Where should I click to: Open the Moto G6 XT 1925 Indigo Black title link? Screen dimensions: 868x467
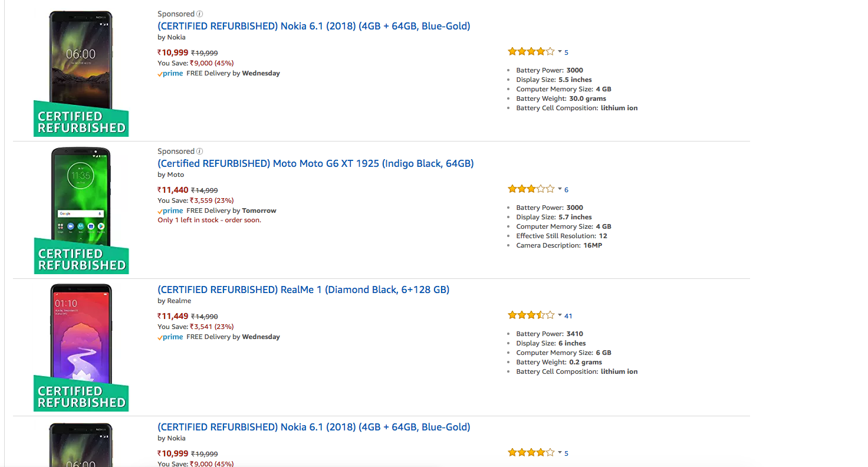(315, 163)
